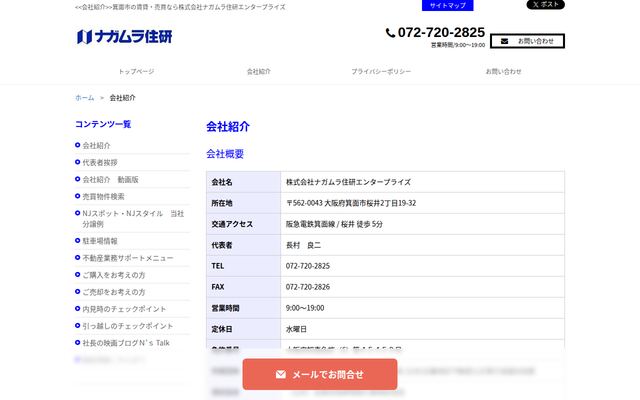Viewport: 640px width, 400px height.
Task: Open 売買物件検索 in the sidebar
Action: (x=103, y=196)
